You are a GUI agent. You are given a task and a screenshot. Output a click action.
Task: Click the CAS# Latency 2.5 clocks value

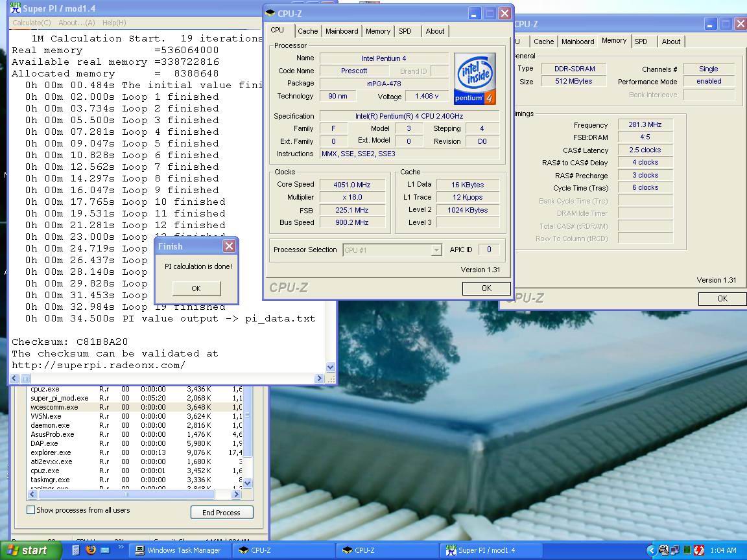(645, 150)
